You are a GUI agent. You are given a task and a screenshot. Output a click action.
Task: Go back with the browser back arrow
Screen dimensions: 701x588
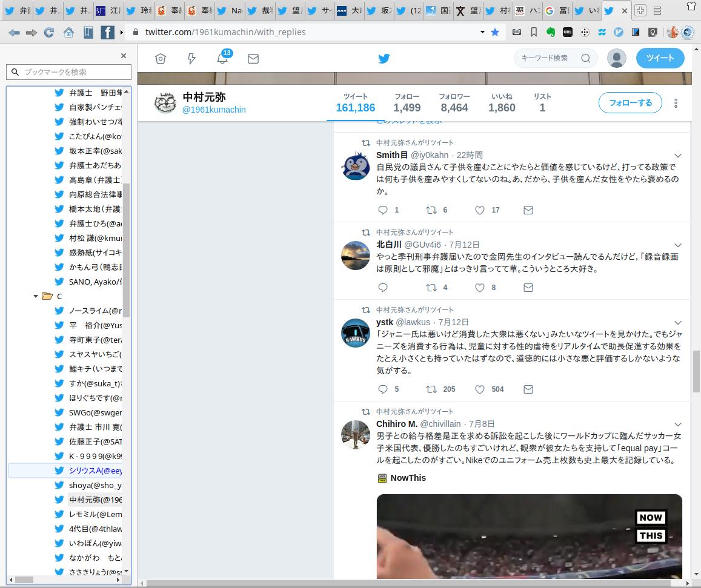(15, 32)
